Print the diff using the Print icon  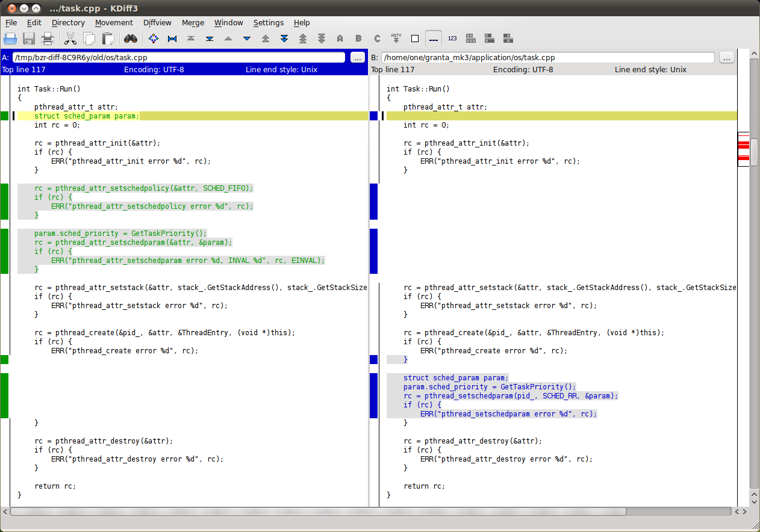(x=47, y=38)
